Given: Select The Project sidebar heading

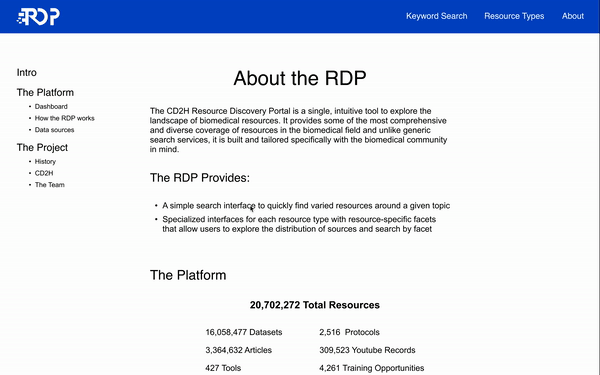Looking at the screenshot, I should tap(42, 147).
